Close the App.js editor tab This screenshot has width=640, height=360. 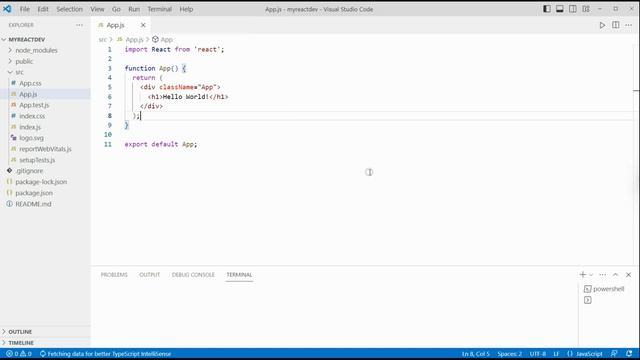pos(143,25)
